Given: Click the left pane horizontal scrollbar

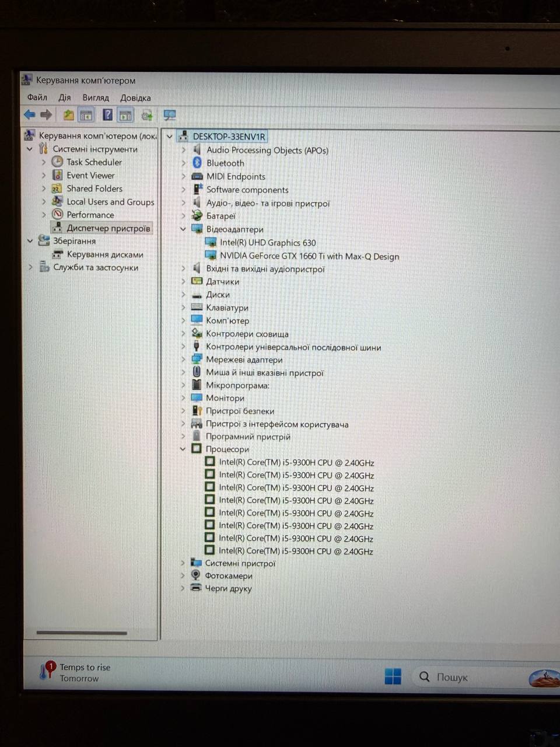Looking at the screenshot, I should pyautogui.click(x=82, y=633).
